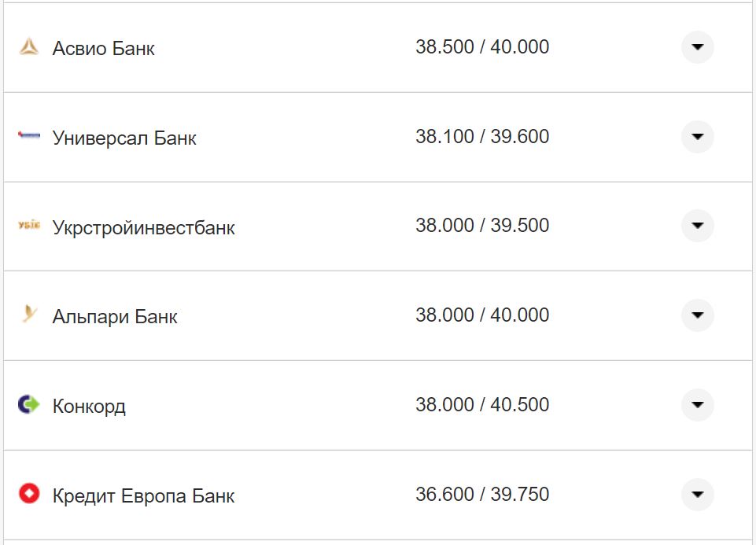The width and height of the screenshot is (756, 545).
Task: Click the 36.600 / 39.750 rate
Action: point(482,495)
